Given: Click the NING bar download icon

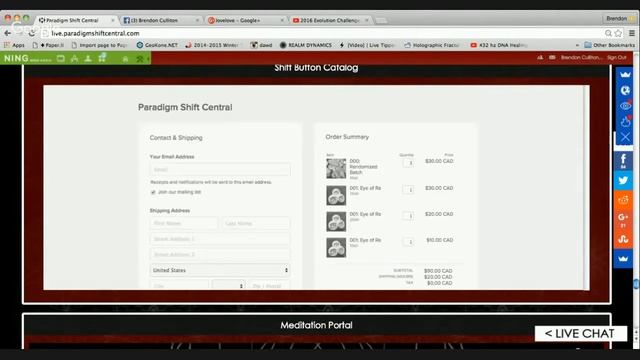Looking at the screenshot, I should [x=88, y=59].
